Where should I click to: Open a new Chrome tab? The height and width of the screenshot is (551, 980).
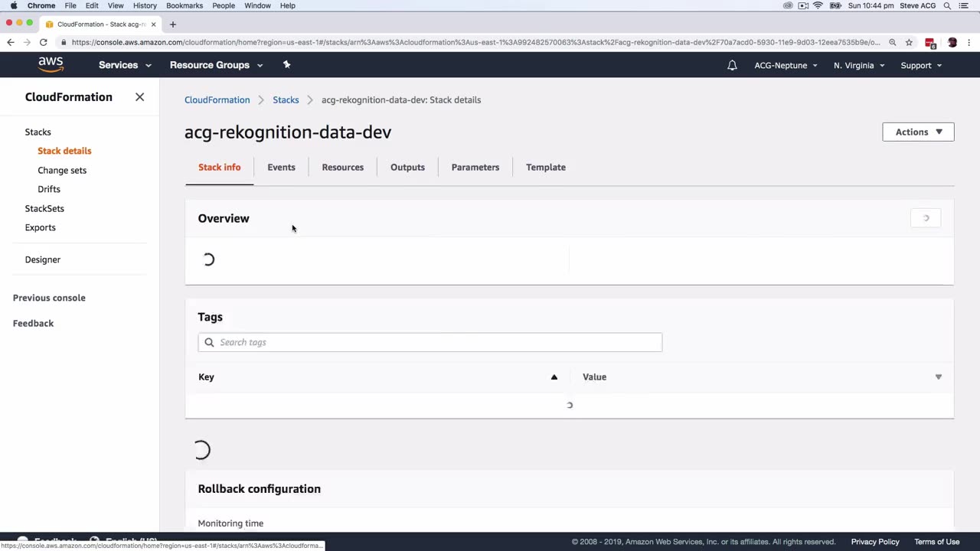click(173, 24)
